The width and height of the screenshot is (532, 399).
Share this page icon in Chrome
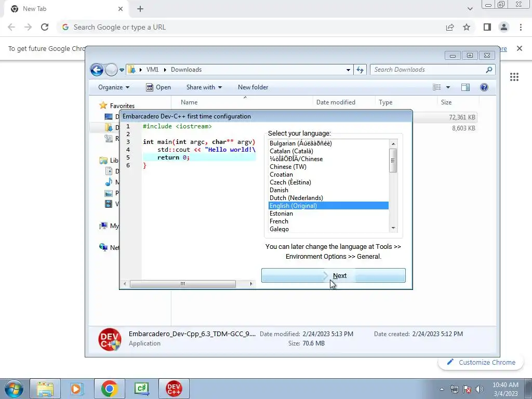click(x=450, y=27)
